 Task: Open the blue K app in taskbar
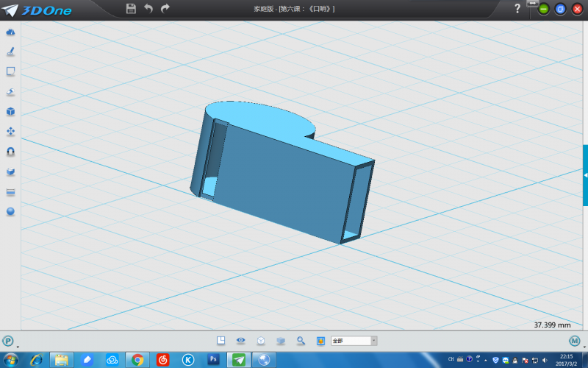click(188, 360)
